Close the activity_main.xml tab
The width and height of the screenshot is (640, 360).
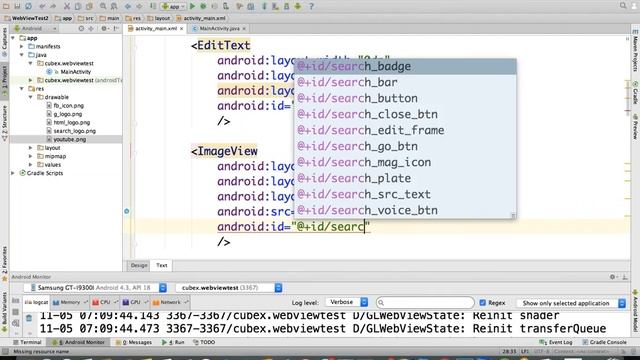point(182,29)
